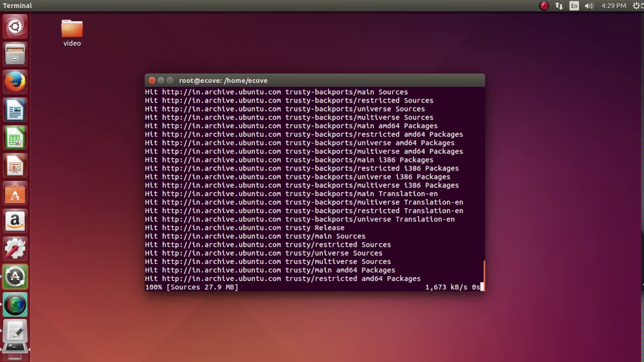Maximize the root@ecove terminal window
The width and height of the screenshot is (644, 362).
[170, 80]
